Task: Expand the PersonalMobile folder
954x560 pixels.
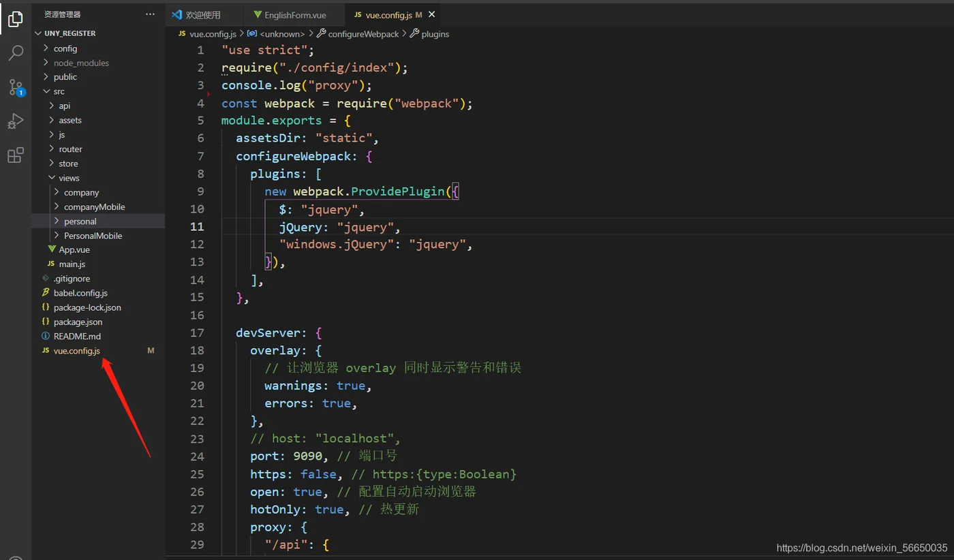Action: pyautogui.click(x=57, y=236)
